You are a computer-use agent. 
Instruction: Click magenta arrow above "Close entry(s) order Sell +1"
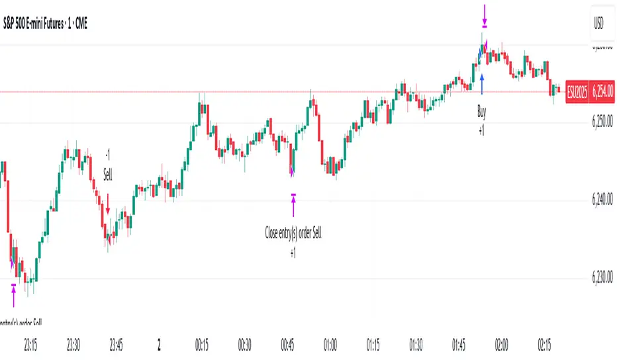point(293,205)
